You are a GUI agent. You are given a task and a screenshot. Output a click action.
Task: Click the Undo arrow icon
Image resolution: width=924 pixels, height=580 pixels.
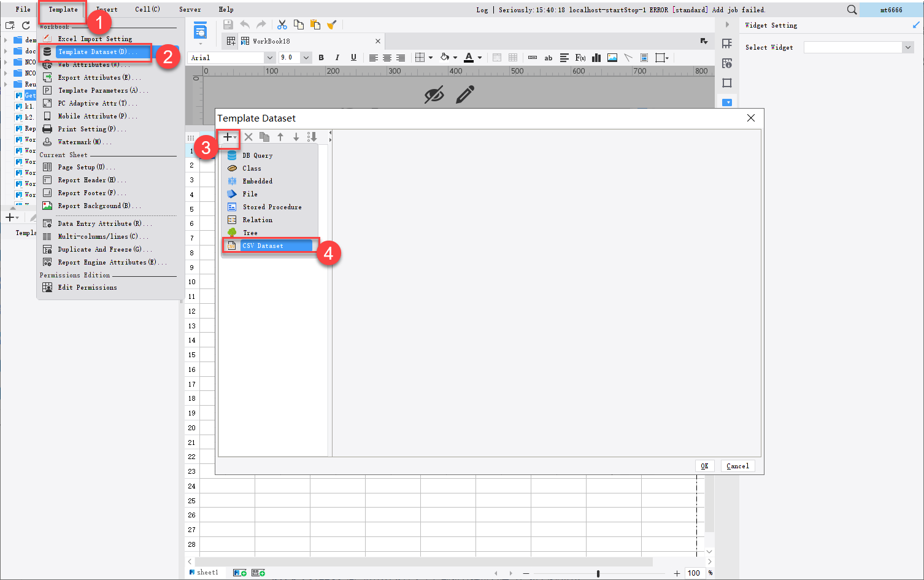(245, 25)
